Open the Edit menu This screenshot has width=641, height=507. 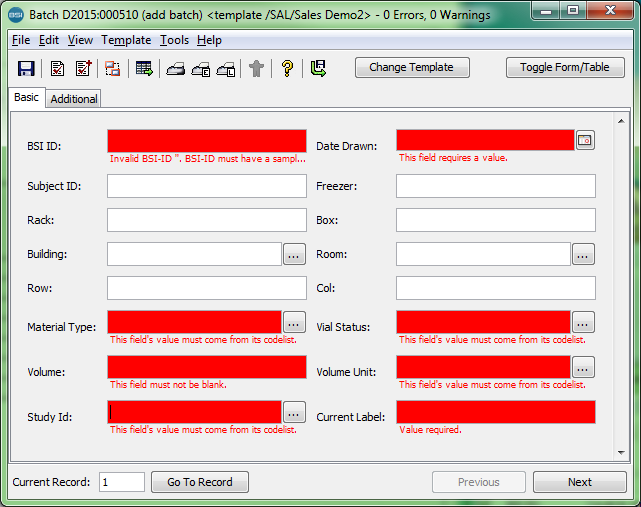[x=49, y=40]
